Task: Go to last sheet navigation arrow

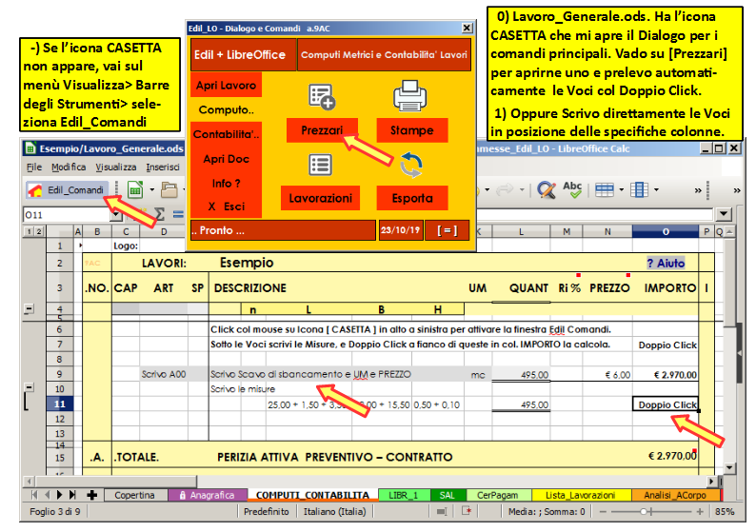Action: point(72,495)
